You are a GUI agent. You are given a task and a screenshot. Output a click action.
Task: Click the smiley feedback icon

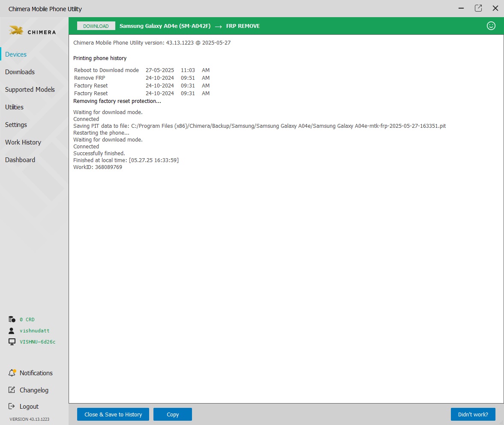491,26
